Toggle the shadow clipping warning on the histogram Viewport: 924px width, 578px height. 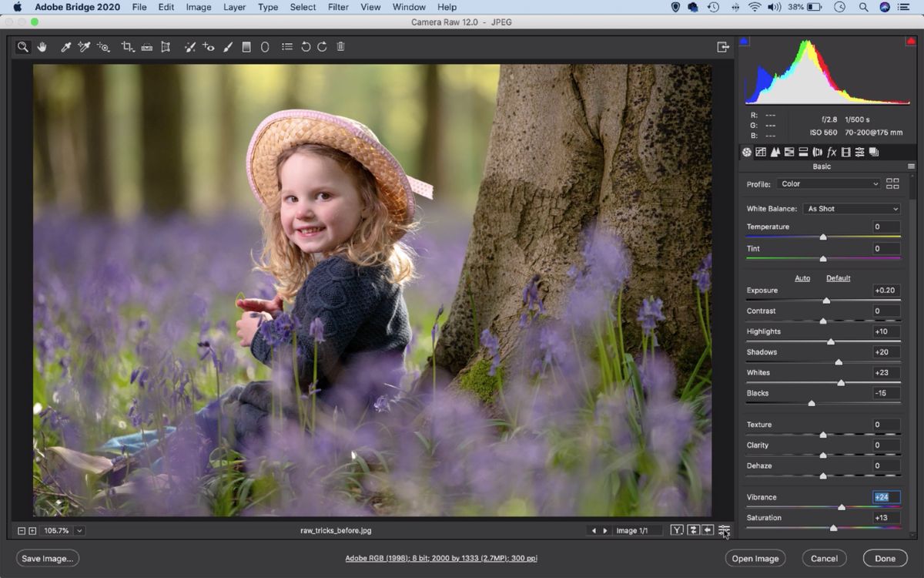[744, 42]
